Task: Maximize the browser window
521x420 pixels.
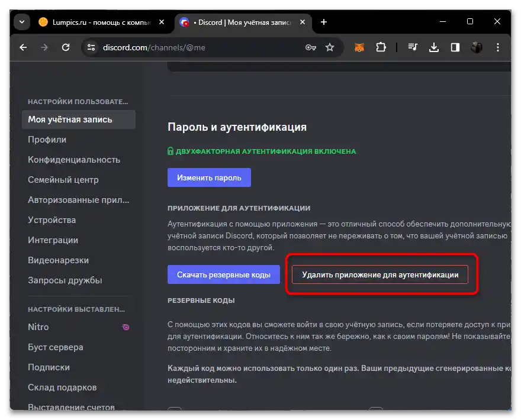Action: [470, 21]
